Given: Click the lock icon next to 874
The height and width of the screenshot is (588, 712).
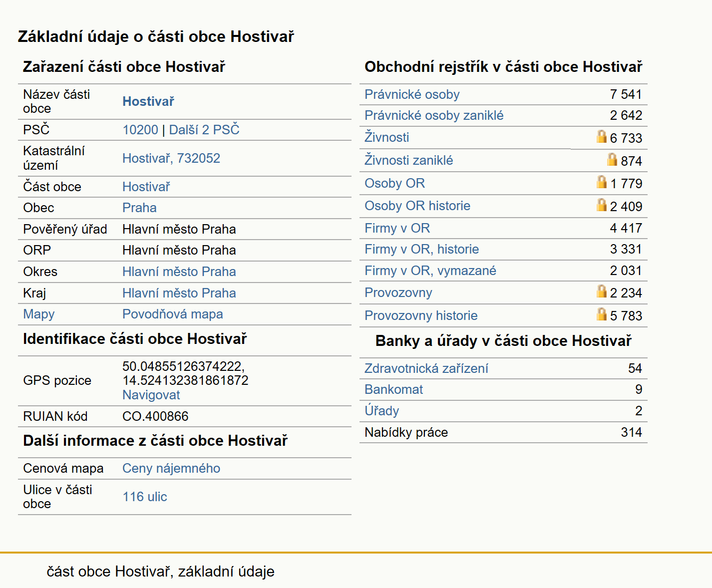Looking at the screenshot, I should (612, 159).
